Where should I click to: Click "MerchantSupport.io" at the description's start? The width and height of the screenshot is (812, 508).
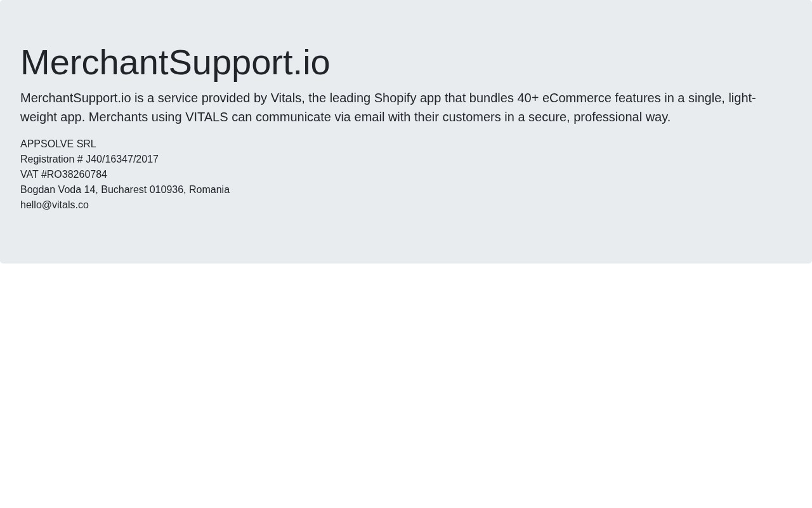pyautogui.click(x=75, y=98)
